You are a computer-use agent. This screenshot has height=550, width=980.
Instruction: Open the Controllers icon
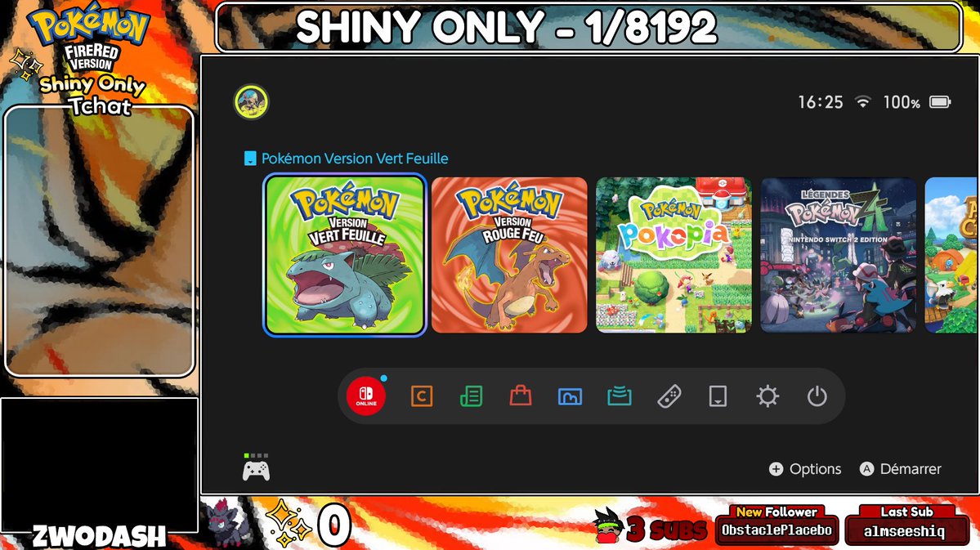click(x=669, y=396)
